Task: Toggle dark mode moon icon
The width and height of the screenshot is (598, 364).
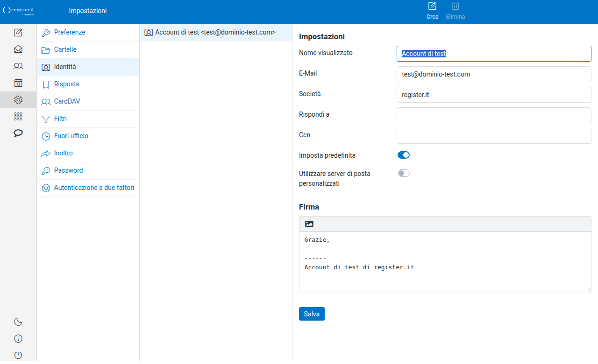Action: click(18, 322)
